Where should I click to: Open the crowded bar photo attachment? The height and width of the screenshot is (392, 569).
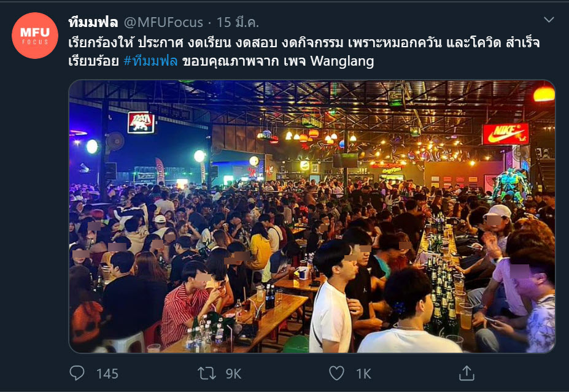pos(312,217)
